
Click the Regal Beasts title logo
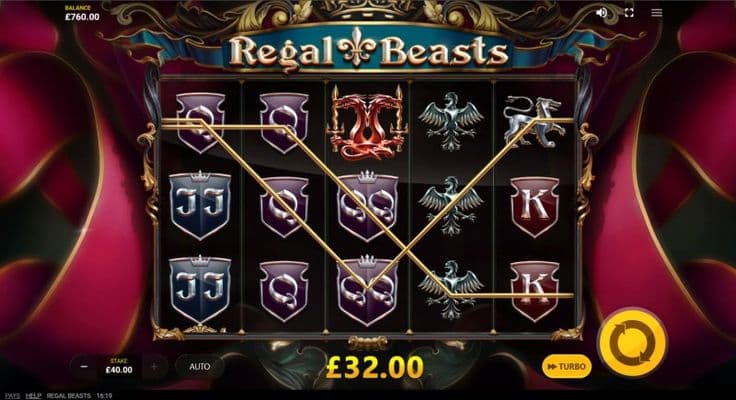click(368, 51)
